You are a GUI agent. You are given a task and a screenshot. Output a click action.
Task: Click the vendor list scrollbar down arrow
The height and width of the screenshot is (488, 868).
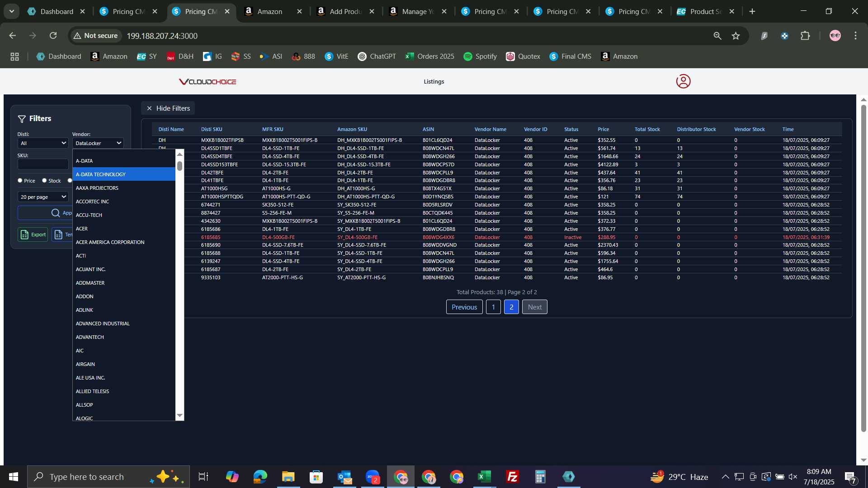[x=179, y=416]
